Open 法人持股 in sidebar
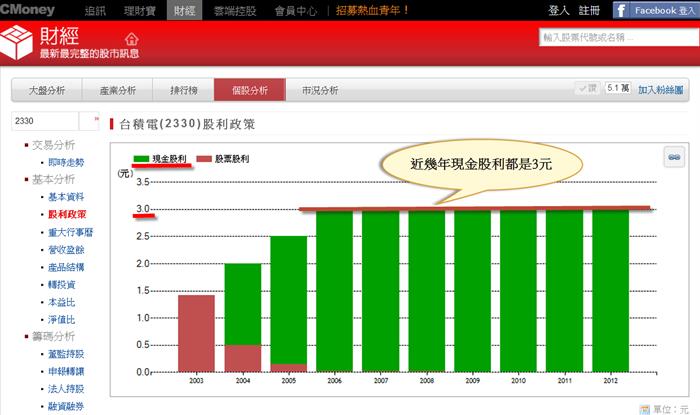Viewport: 700px width, 415px height. (66, 389)
